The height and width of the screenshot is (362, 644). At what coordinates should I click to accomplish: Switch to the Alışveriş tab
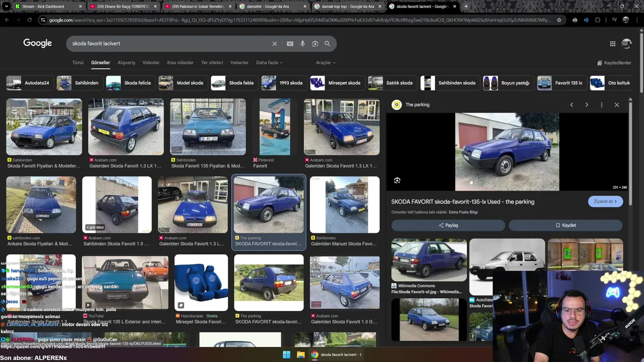126,63
